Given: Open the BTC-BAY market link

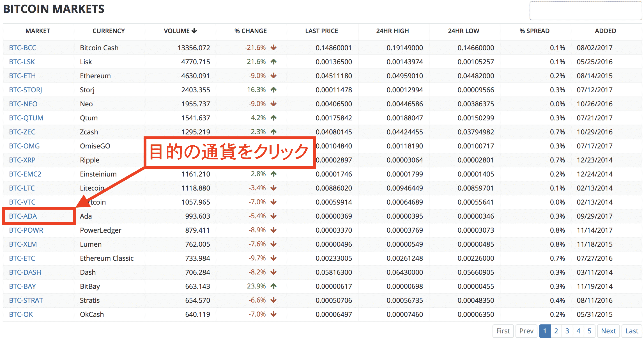Looking at the screenshot, I should pos(22,286).
